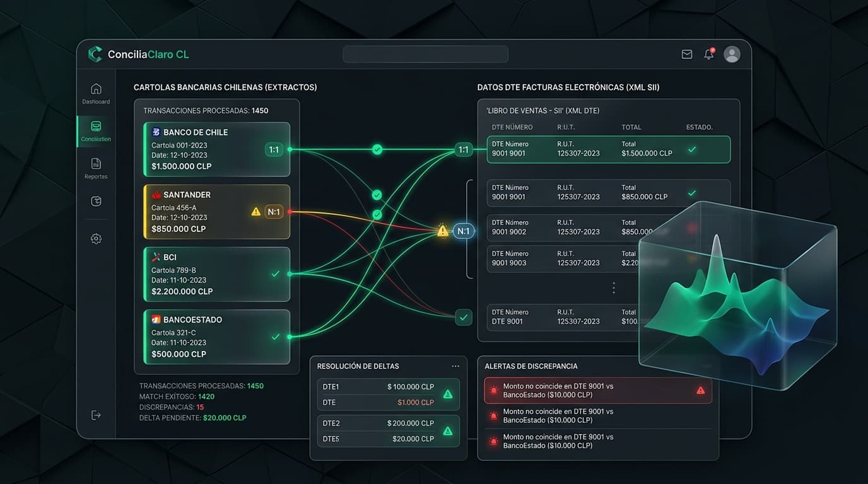Open Reportes in sidebar
This screenshot has width=868, height=484.
tap(96, 168)
